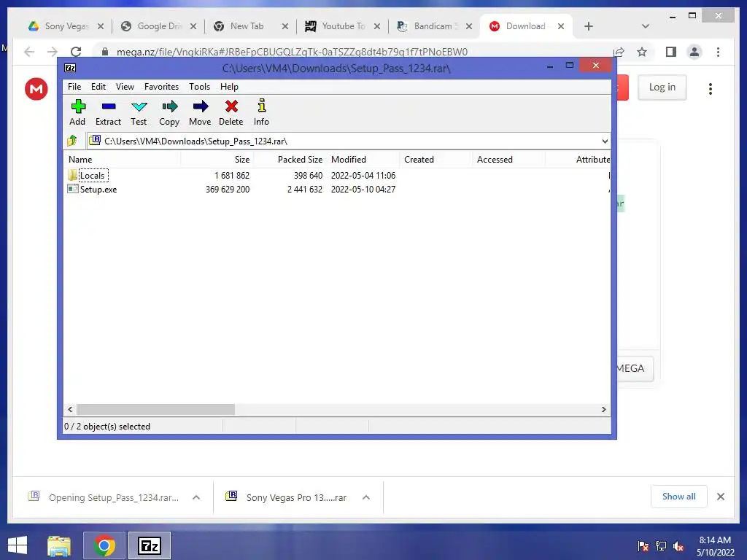
Task: Click the mega.nz URL address bar
Action: point(292,52)
